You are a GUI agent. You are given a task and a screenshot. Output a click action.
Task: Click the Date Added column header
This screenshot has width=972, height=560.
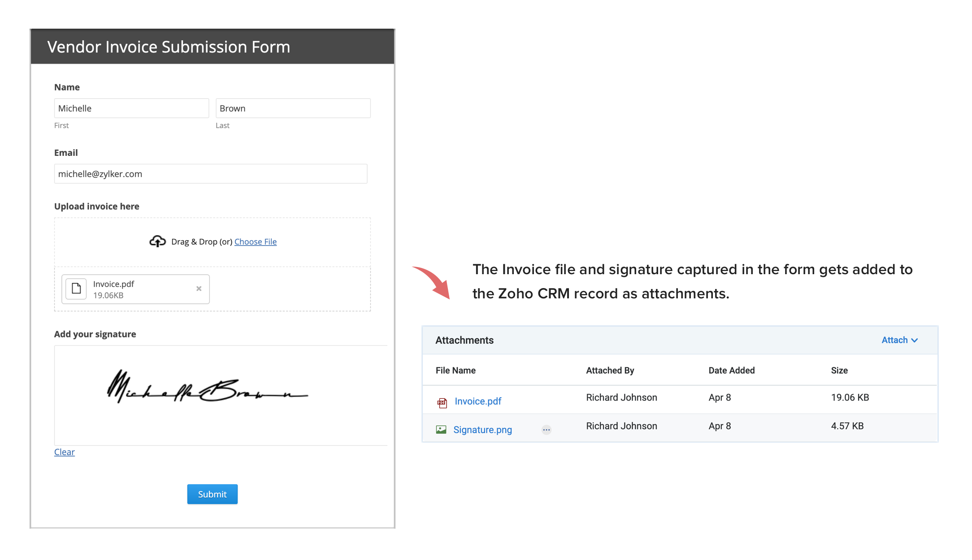coord(731,370)
